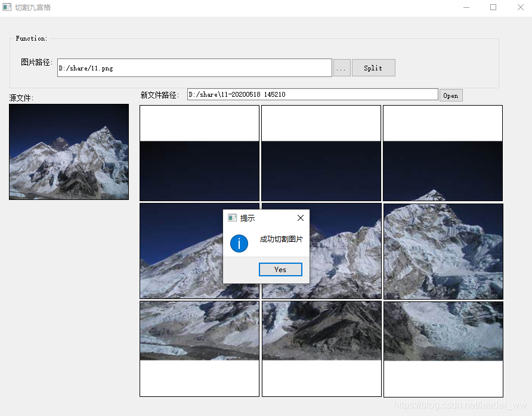Click the Function: group label
Viewport: 532px width, 416px height.
(32, 38)
